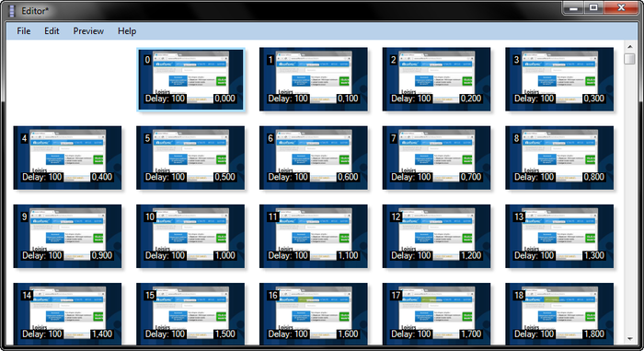Open the Edit menu

tap(52, 30)
